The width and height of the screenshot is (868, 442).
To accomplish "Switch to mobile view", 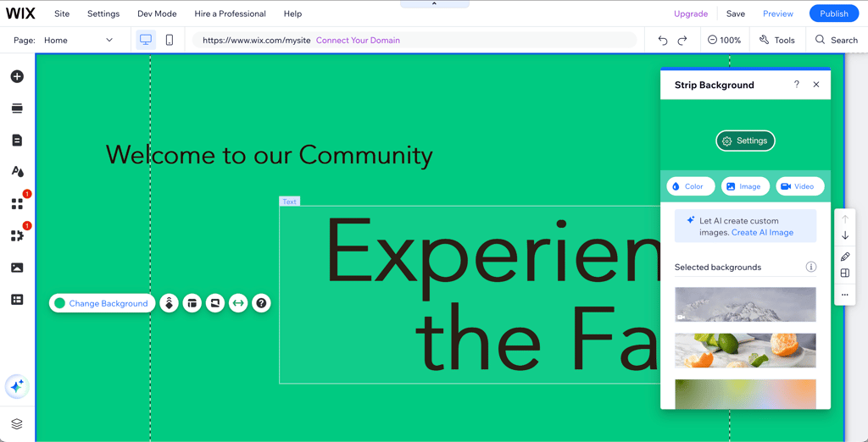I will pyautogui.click(x=170, y=40).
